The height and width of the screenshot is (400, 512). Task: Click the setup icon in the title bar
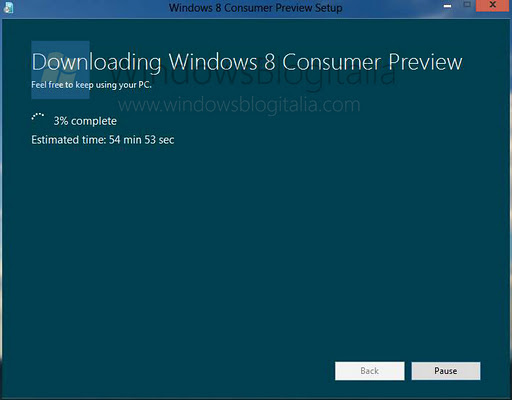click(8, 7)
